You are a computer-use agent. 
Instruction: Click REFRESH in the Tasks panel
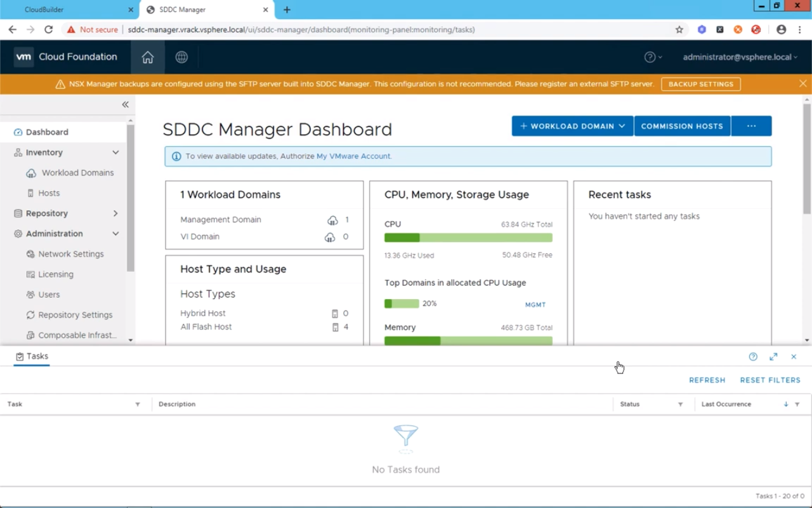coord(707,380)
